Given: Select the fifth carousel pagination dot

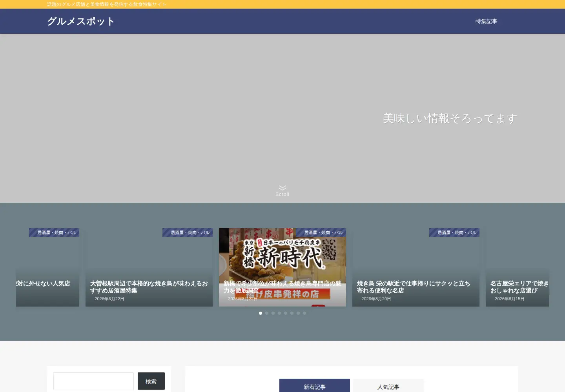Looking at the screenshot, I should [286, 313].
